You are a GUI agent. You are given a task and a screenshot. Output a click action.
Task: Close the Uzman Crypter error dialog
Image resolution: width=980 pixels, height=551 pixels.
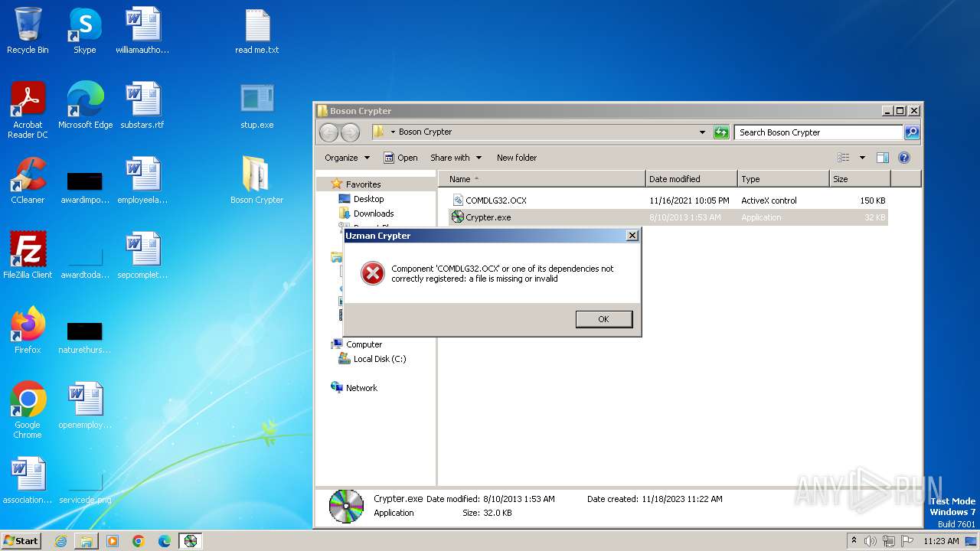[632, 236]
